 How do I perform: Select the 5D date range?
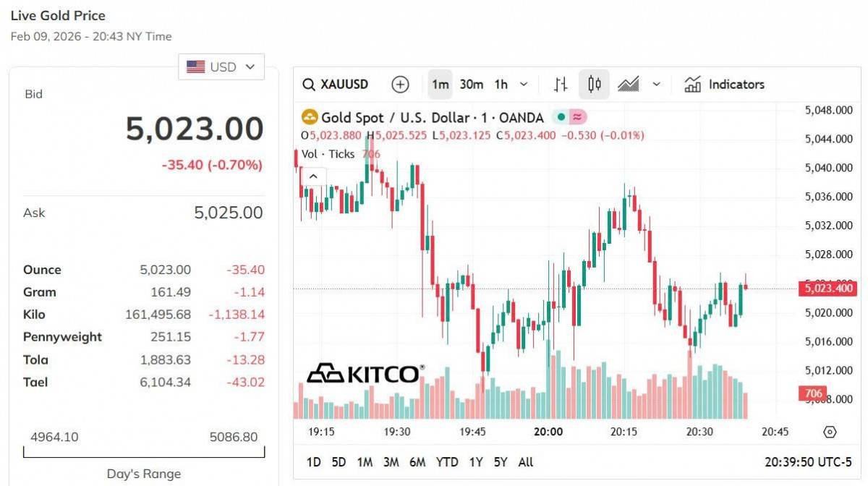339,462
